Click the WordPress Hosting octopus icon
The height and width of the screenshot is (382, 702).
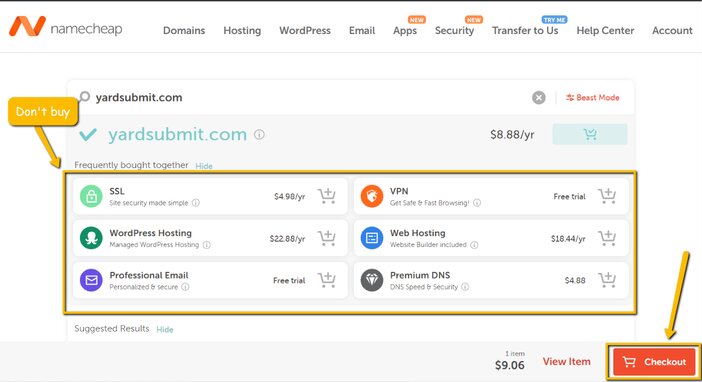91,238
